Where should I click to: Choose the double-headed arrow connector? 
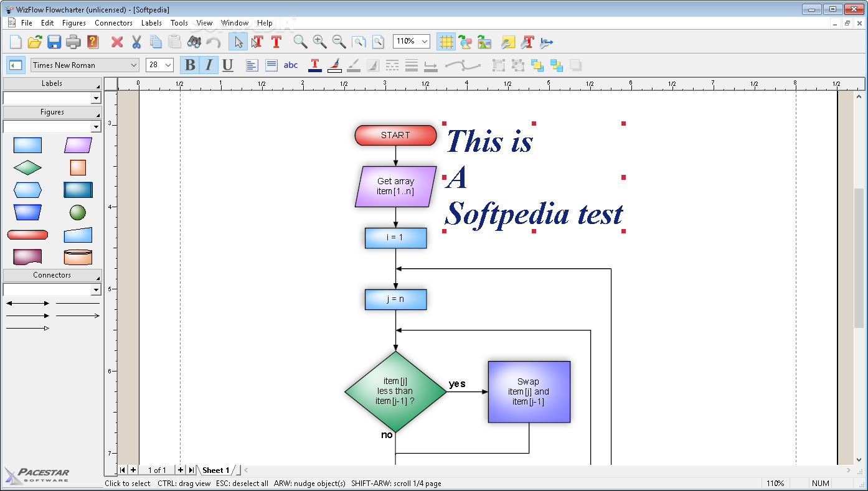(x=27, y=304)
